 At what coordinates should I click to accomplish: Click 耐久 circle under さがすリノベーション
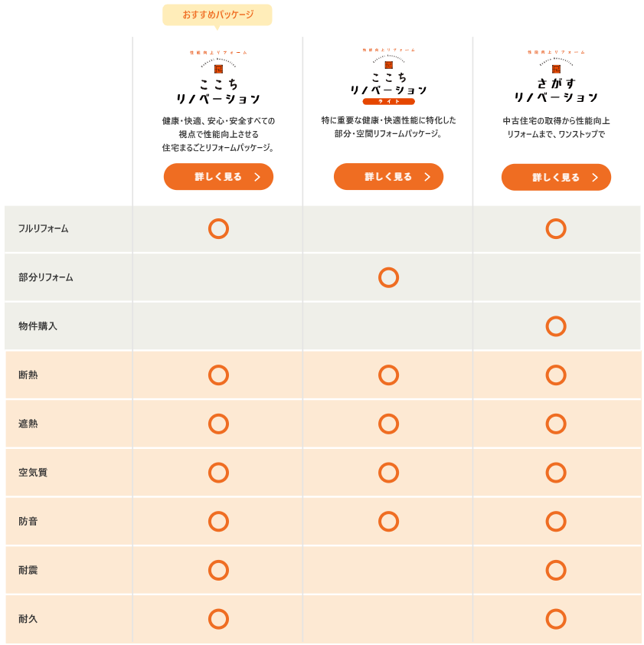click(556, 619)
